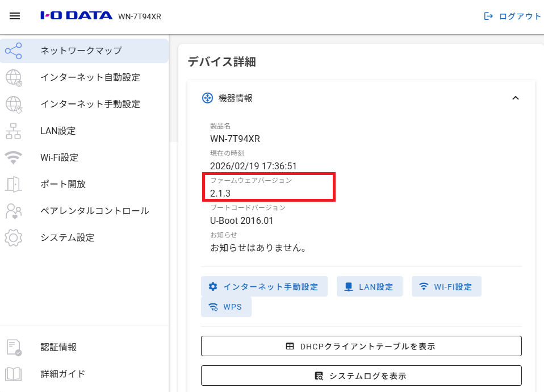Click the I-O DATA logo

pyautogui.click(x=77, y=15)
